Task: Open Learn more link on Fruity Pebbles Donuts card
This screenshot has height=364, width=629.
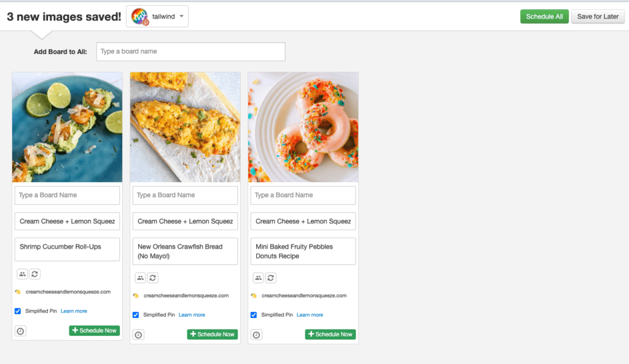Action: click(x=310, y=315)
